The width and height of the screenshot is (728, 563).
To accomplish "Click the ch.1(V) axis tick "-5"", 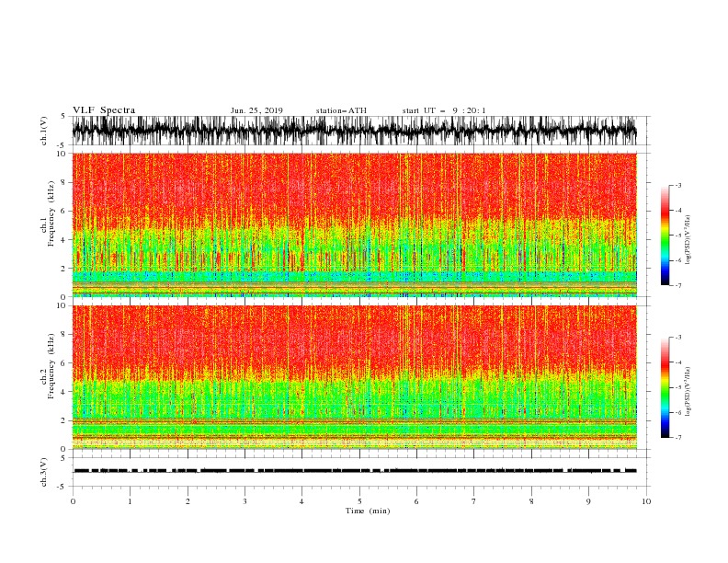I will [62, 145].
